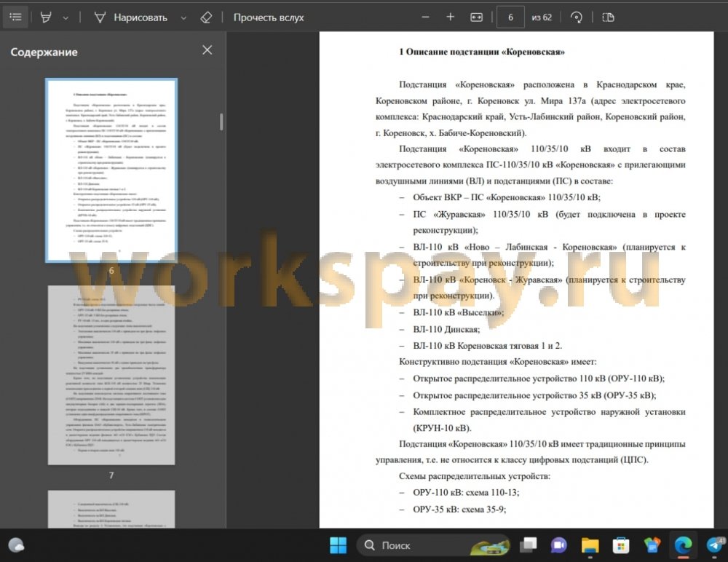Open page 7 thumbnail

tap(111, 376)
